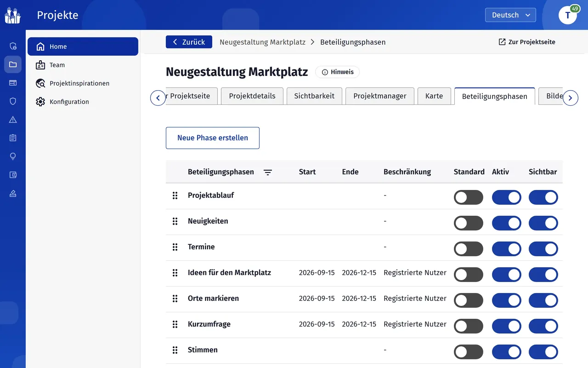Click the filter icon next to Beteiligungsphasen header
The width and height of the screenshot is (588, 368).
[268, 172]
